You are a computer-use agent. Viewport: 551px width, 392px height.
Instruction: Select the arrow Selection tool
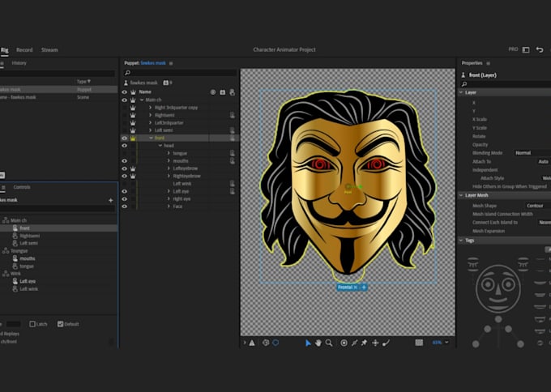(x=308, y=343)
